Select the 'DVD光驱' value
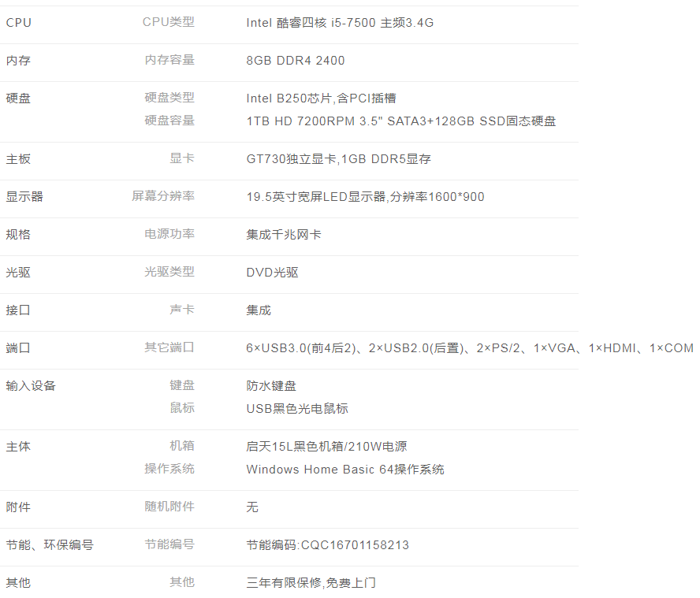 272,273
